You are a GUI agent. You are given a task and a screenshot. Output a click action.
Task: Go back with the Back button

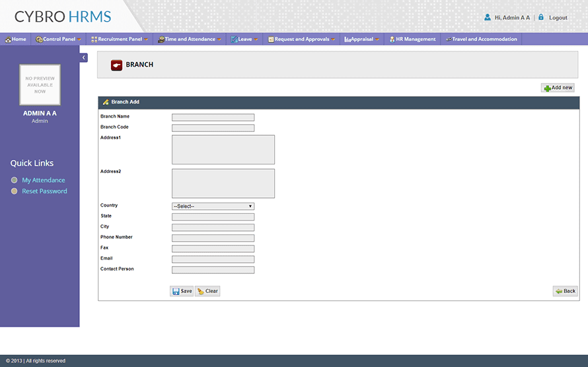click(x=565, y=291)
